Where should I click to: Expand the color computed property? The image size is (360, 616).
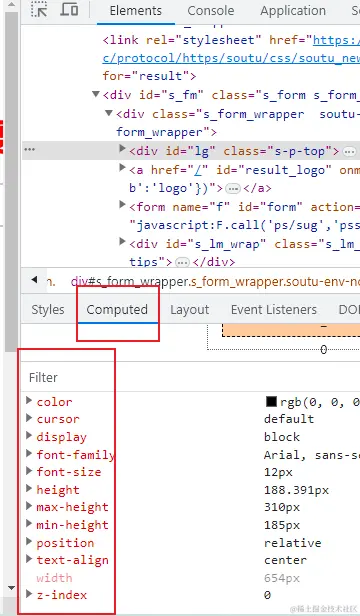click(x=29, y=400)
